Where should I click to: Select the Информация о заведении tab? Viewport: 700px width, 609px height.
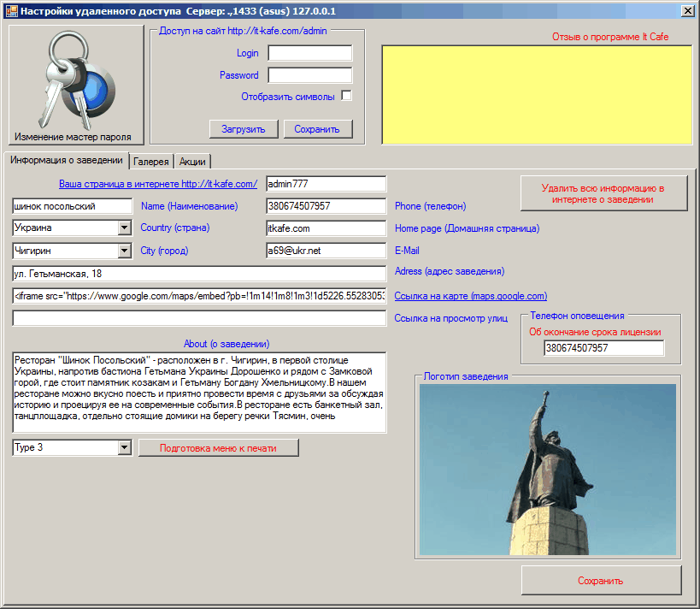67,160
